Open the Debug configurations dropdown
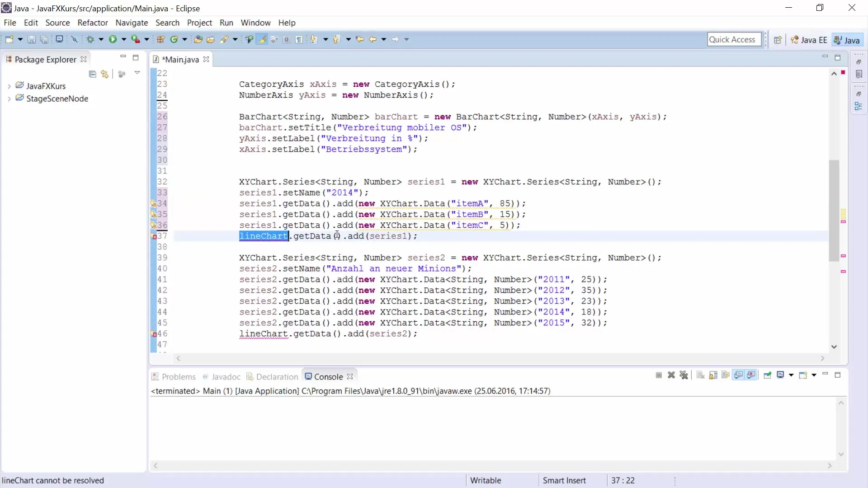This screenshot has height=488, width=868. click(101, 39)
